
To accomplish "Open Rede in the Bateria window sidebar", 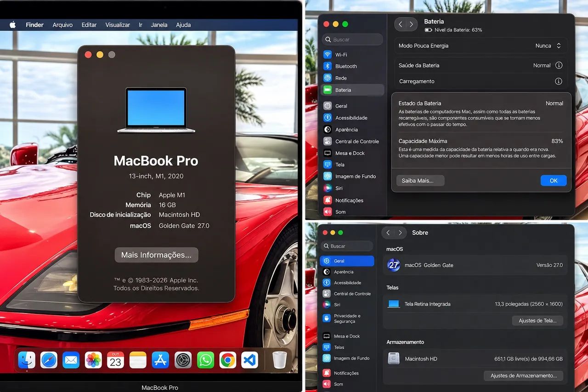I will (352, 78).
